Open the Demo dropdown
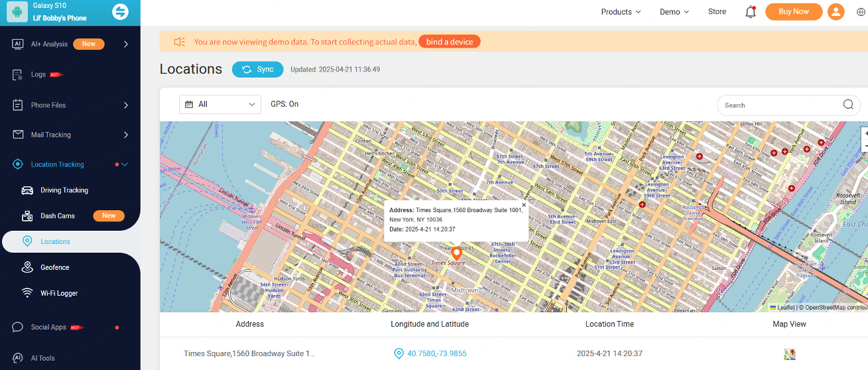The height and width of the screenshot is (370, 868). (x=674, y=12)
